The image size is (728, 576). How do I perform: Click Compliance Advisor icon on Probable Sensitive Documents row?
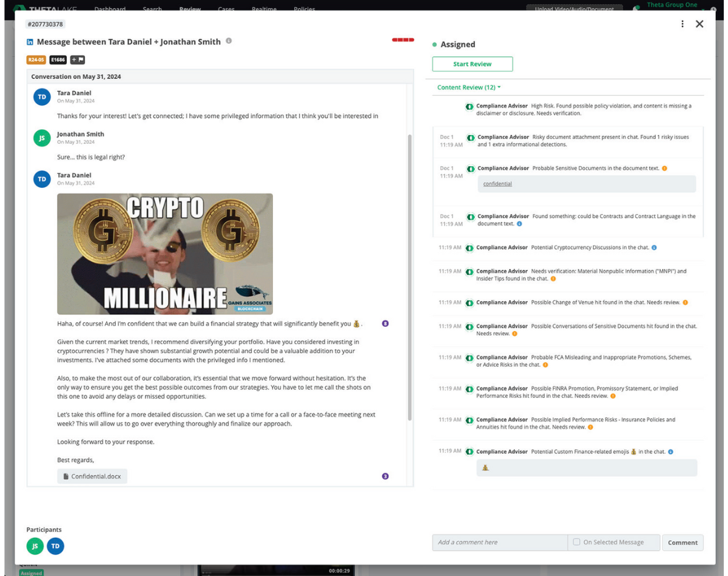pyautogui.click(x=471, y=169)
